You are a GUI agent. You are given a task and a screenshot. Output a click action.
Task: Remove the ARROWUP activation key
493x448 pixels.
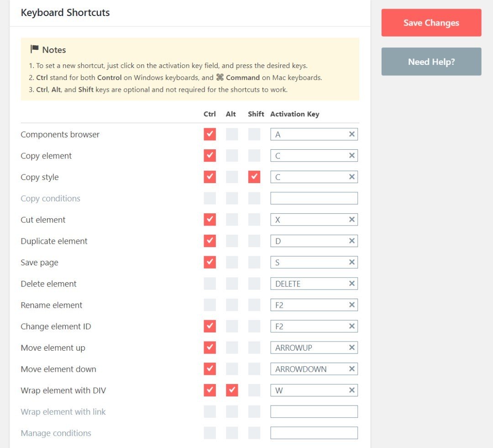click(x=351, y=348)
